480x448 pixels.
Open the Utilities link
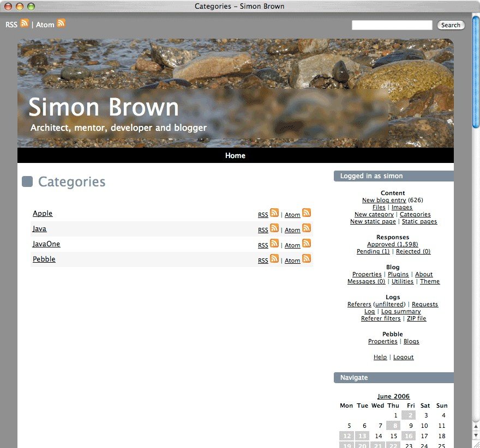click(x=402, y=281)
